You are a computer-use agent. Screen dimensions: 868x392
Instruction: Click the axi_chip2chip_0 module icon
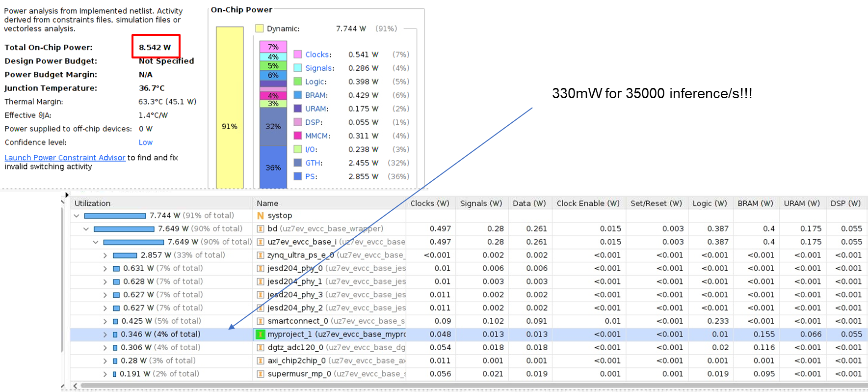261,361
